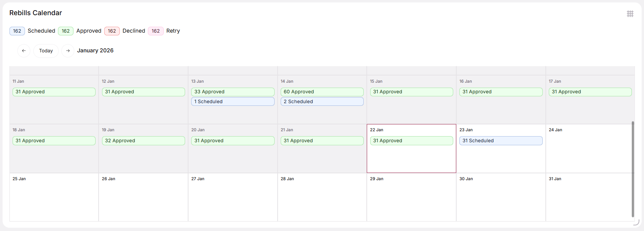Open 31 Approved on 17 Jan
Screen dimensions: 644x231
[590, 92]
